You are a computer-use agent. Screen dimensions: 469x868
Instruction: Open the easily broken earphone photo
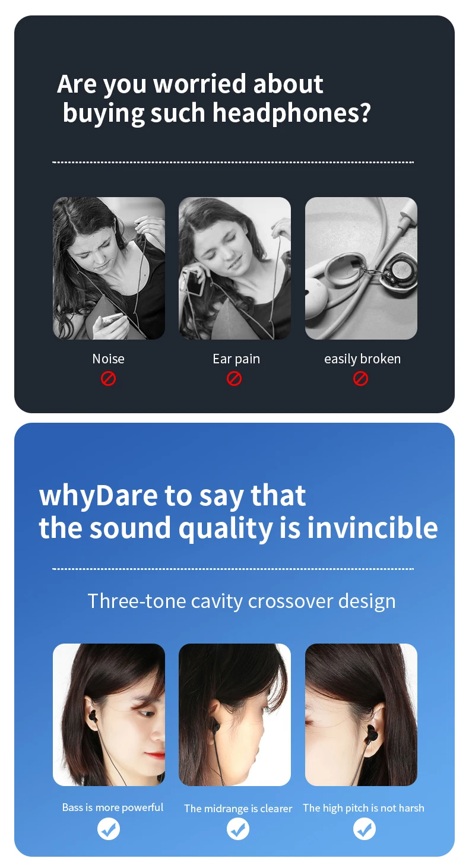[x=361, y=268]
